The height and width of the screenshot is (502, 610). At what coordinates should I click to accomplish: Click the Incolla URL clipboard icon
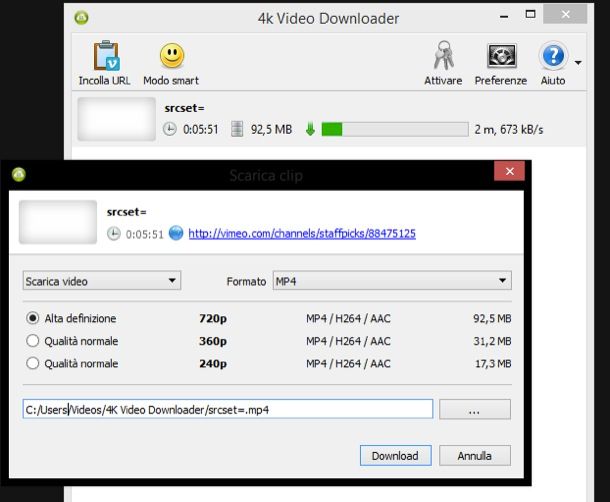pos(106,56)
